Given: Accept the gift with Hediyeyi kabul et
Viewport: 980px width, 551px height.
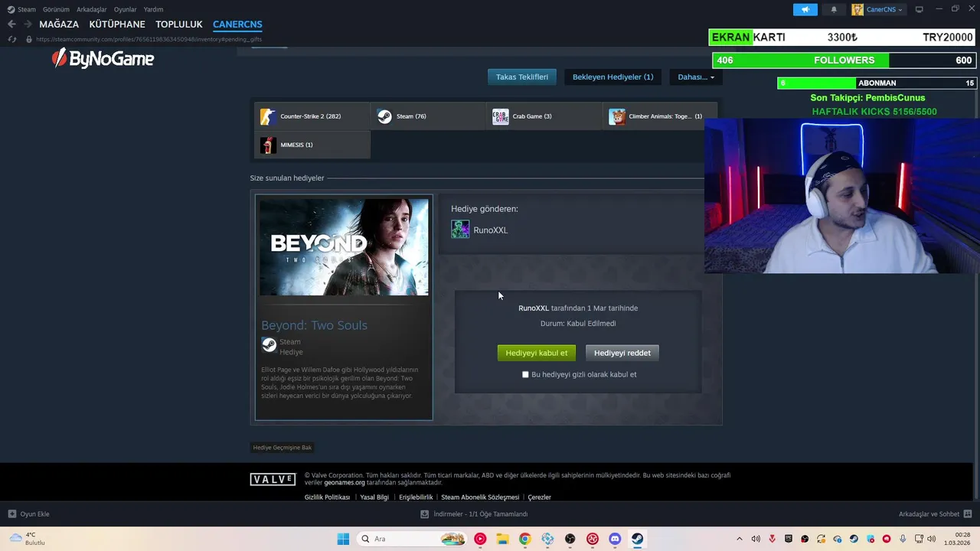Looking at the screenshot, I should click(536, 353).
